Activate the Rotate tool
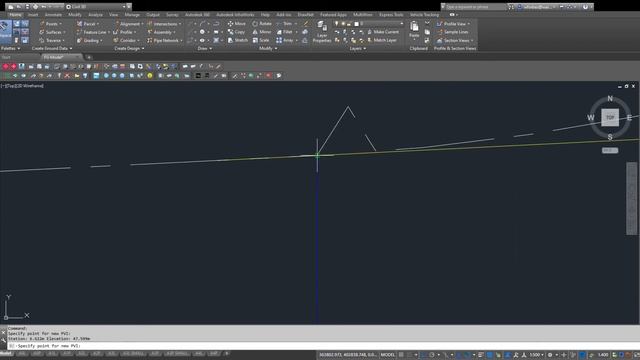 262,24
